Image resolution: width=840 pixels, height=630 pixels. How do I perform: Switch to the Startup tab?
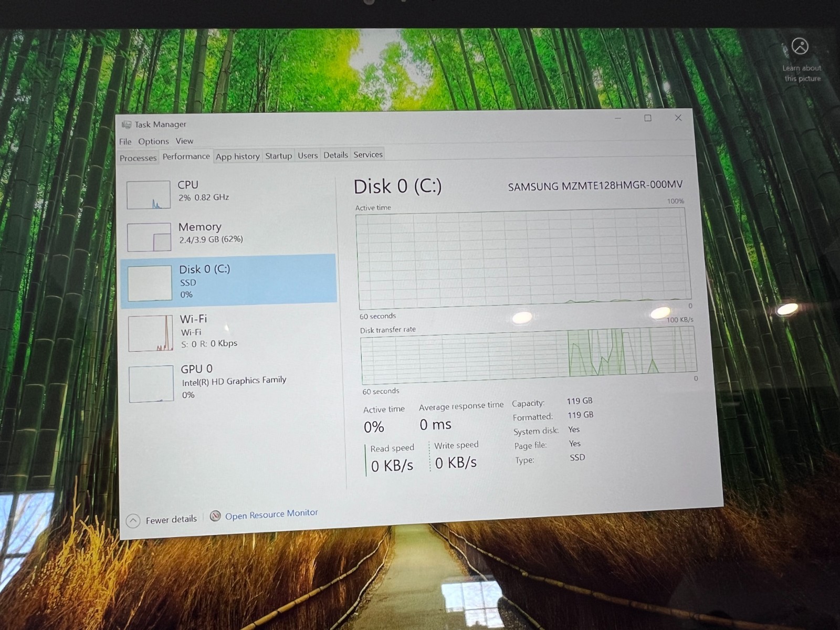278,156
